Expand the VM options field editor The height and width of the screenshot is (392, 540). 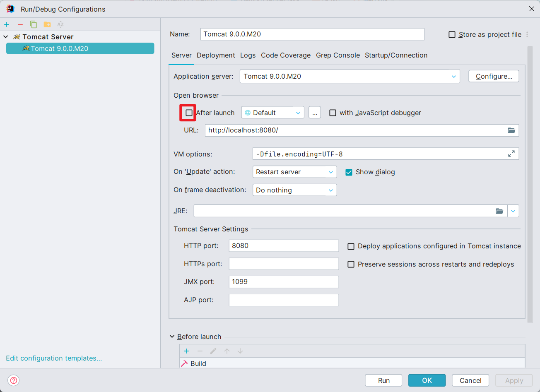pos(511,154)
